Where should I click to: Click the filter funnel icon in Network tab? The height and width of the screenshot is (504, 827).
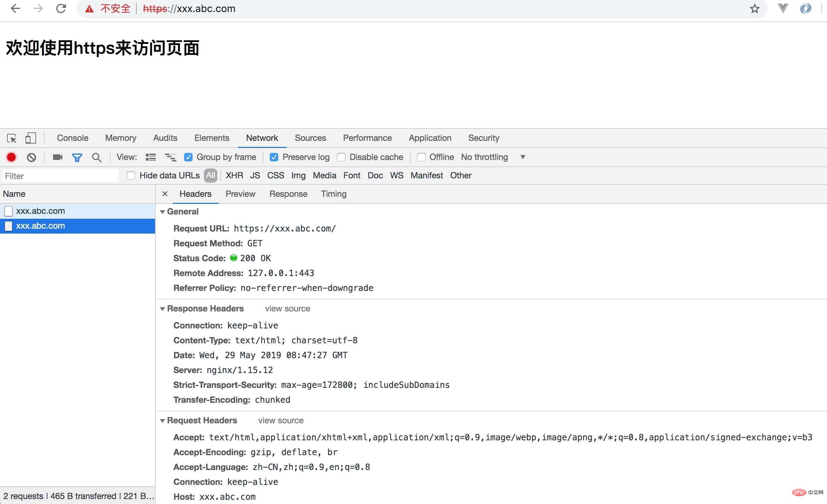point(77,156)
